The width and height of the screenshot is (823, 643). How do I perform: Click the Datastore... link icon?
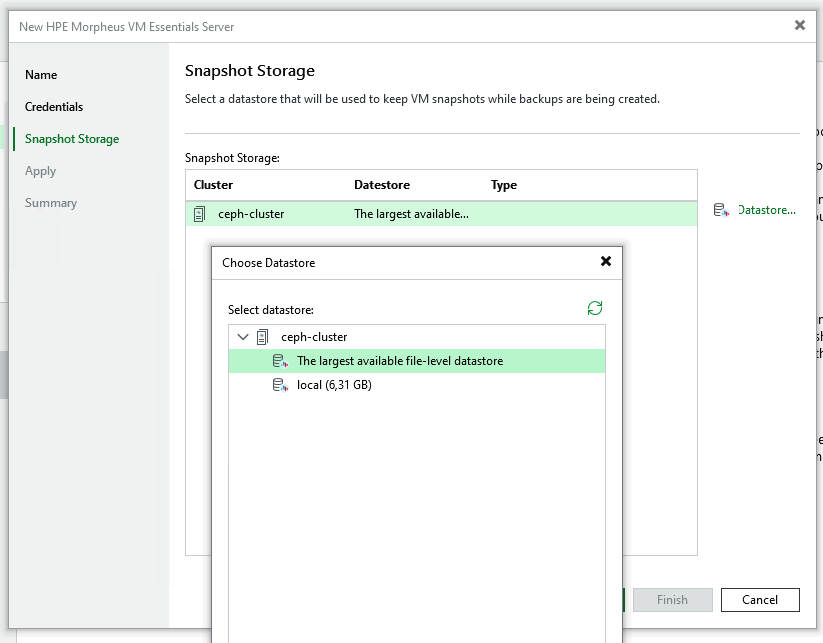(722, 210)
